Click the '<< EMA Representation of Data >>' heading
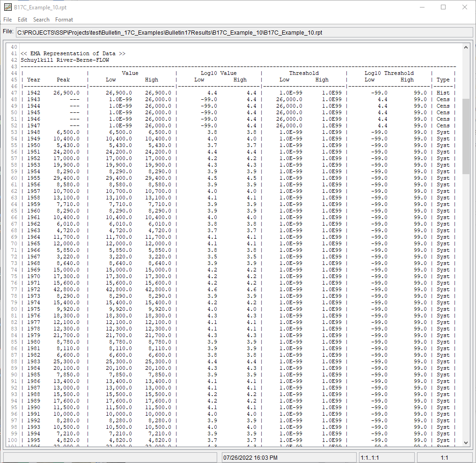The image size is (476, 463). tap(73, 53)
